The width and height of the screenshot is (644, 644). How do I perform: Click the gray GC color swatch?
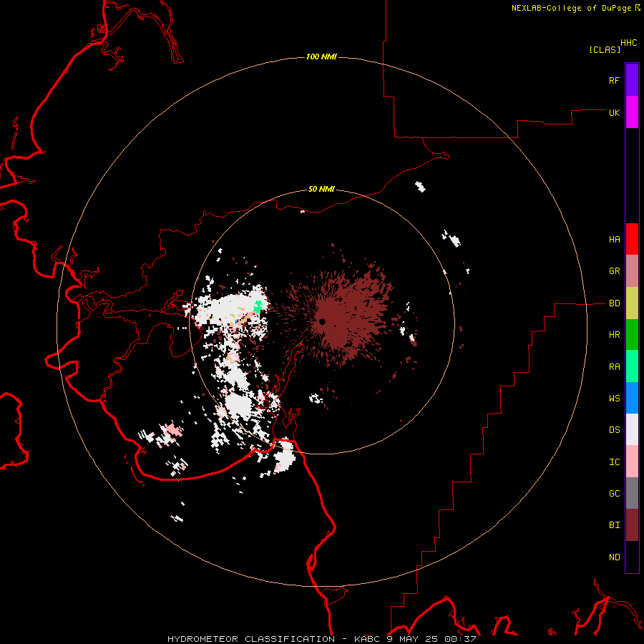click(632, 493)
